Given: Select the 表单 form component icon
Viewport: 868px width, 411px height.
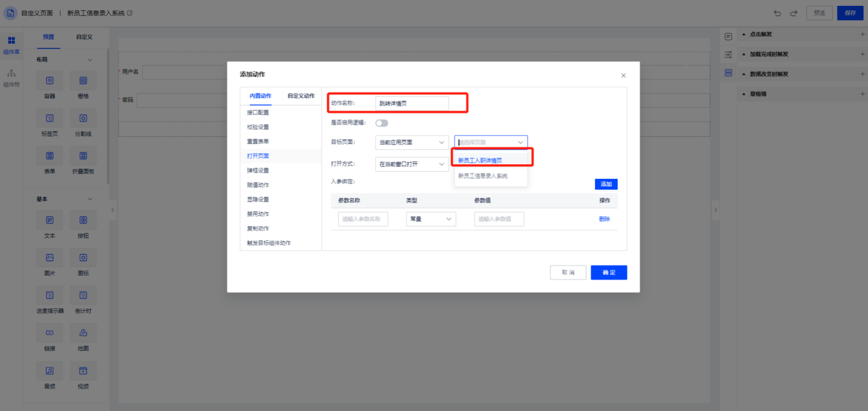Looking at the screenshot, I should pos(50,156).
